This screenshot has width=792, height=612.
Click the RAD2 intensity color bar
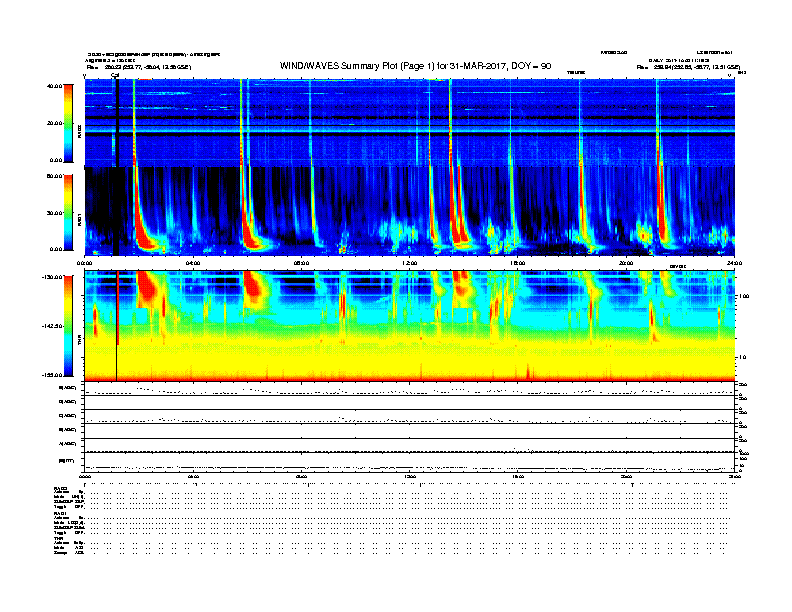click(x=68, y=123)
